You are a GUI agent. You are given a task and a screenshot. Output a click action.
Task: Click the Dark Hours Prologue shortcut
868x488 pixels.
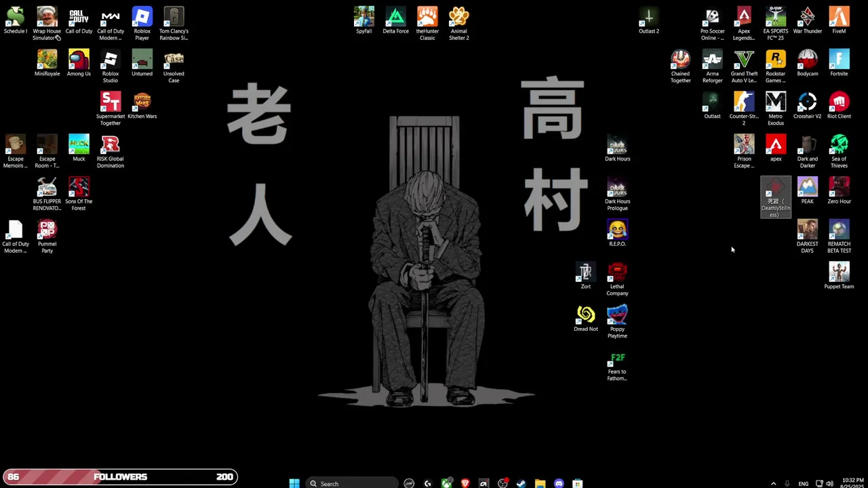[x=617, y=195]
